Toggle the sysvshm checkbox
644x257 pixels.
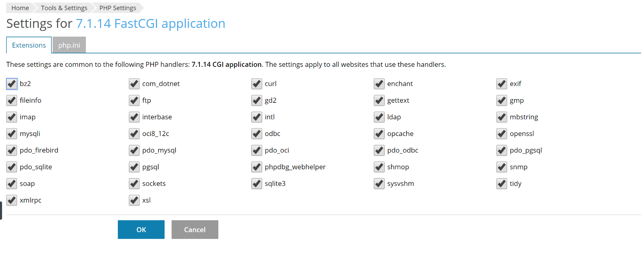click(379, 183)
